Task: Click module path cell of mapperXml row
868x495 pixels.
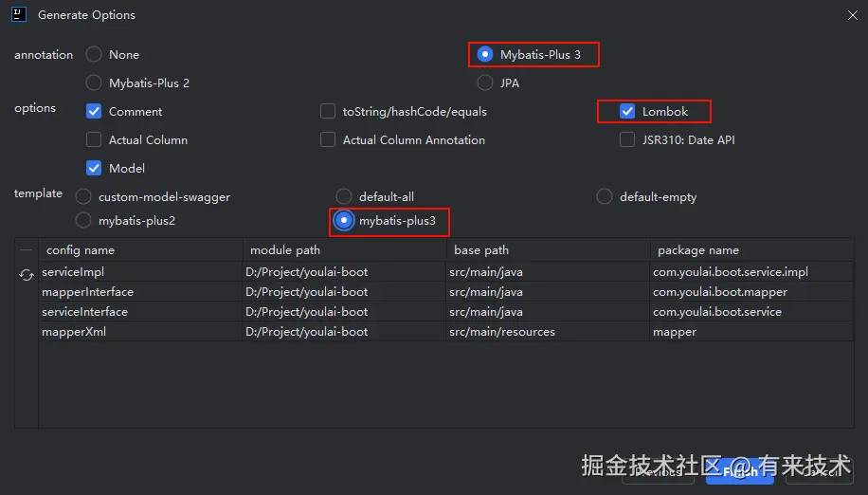Action: click(x=344, y=332)
